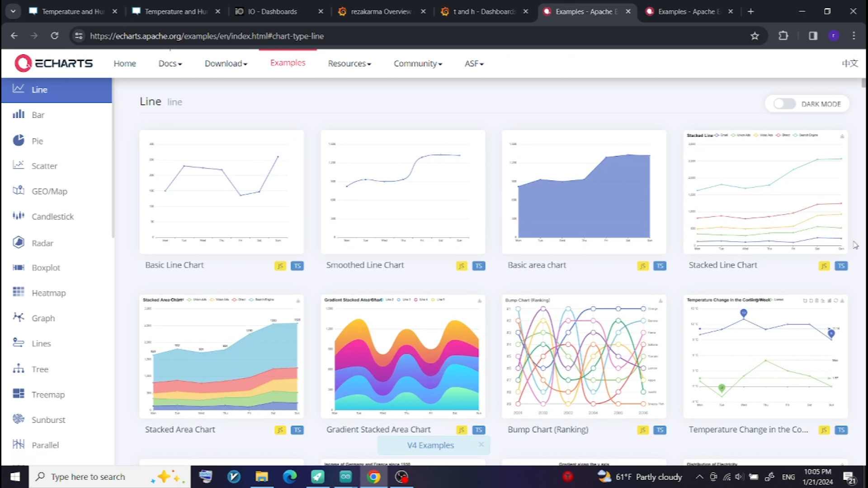Open the Bar chart category icon
The width and height of the screenshot is (868, 488).
18,114
